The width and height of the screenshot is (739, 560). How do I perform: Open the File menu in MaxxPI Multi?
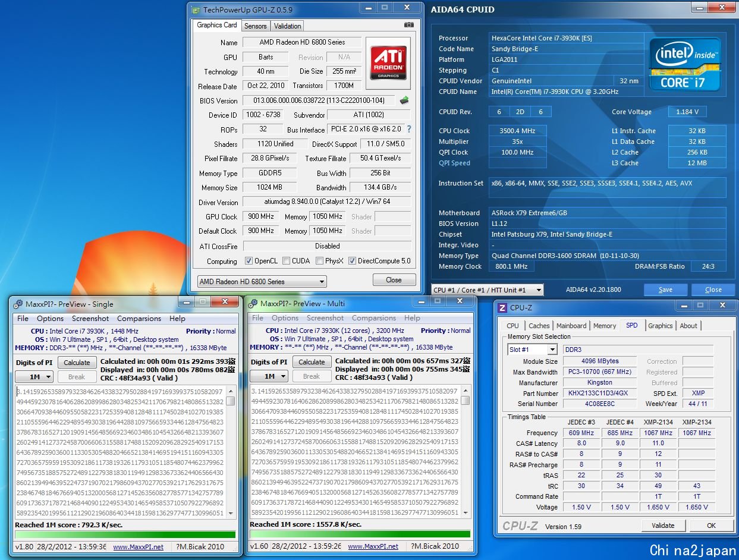click(x=257, y=318)
